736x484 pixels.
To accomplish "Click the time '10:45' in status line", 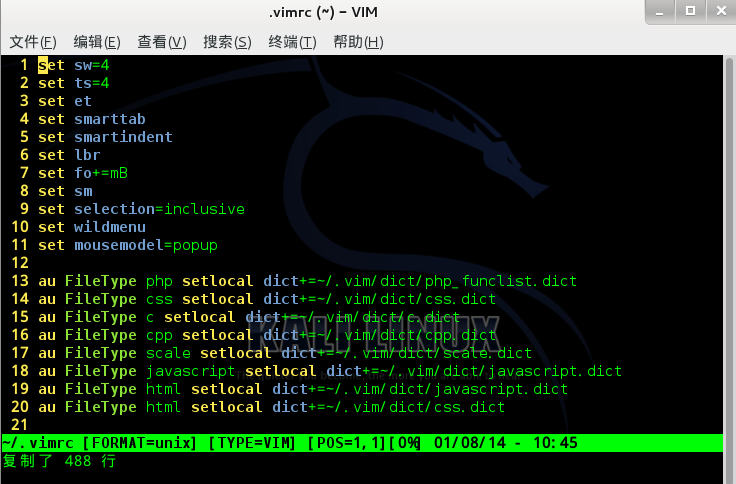I will (x=555, y=443).
